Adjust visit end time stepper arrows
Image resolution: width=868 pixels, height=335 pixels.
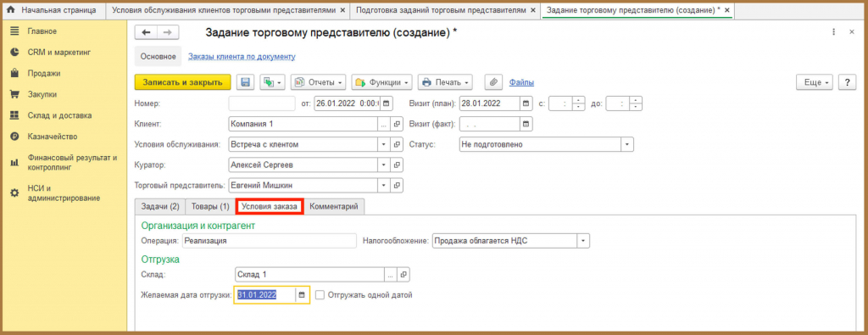click(636, 103)
